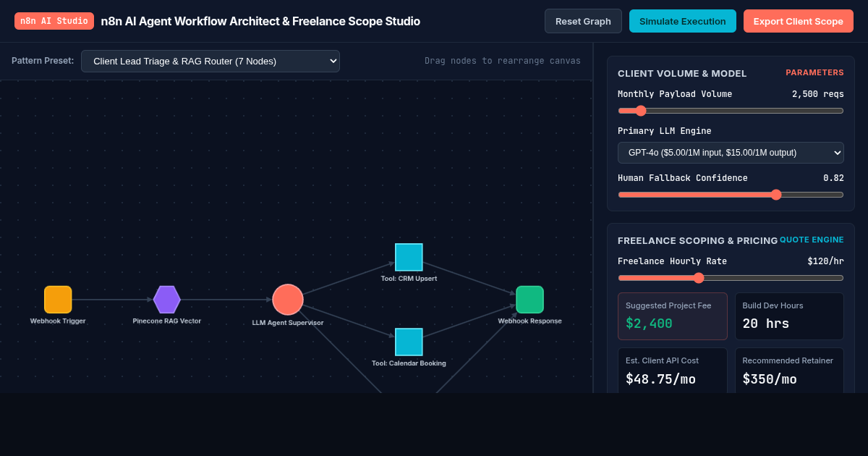The height and width of the screenshot is (456, 868).
Task: Adjust the Human Fallback Confidence slider
Action: pyautogui.click(x=731, y=195)
